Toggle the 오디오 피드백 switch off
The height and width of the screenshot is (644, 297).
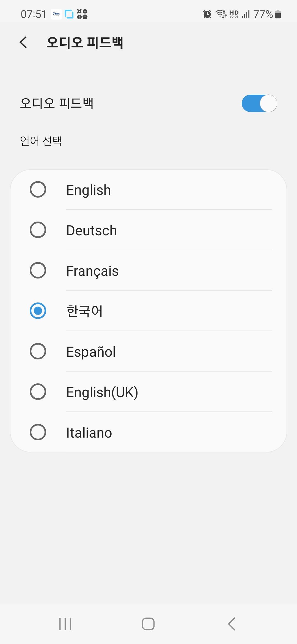point(259,103)
